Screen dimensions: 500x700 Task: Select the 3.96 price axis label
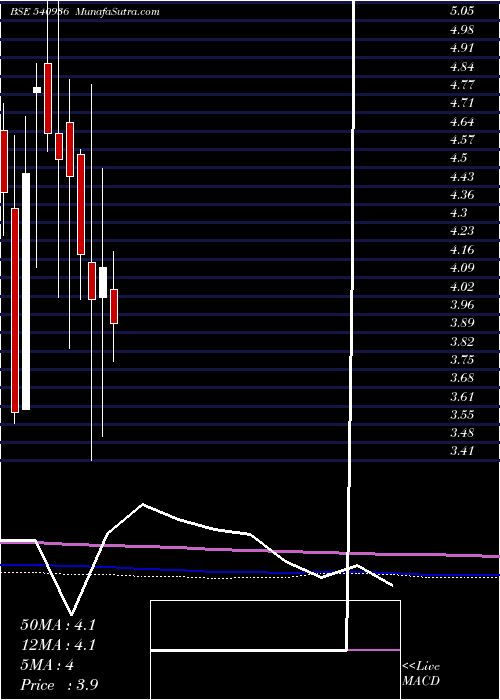(462, 305)
